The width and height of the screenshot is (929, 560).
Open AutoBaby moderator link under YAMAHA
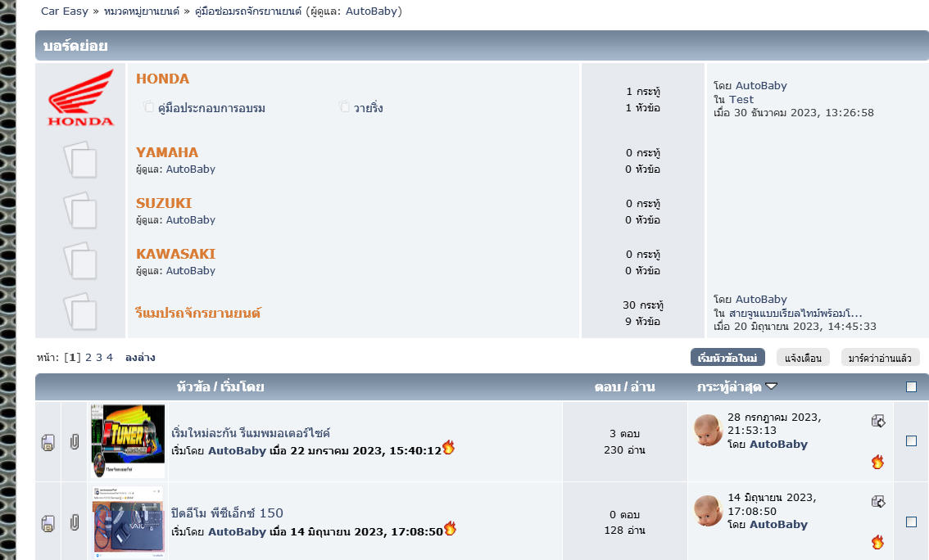[191, 169]
